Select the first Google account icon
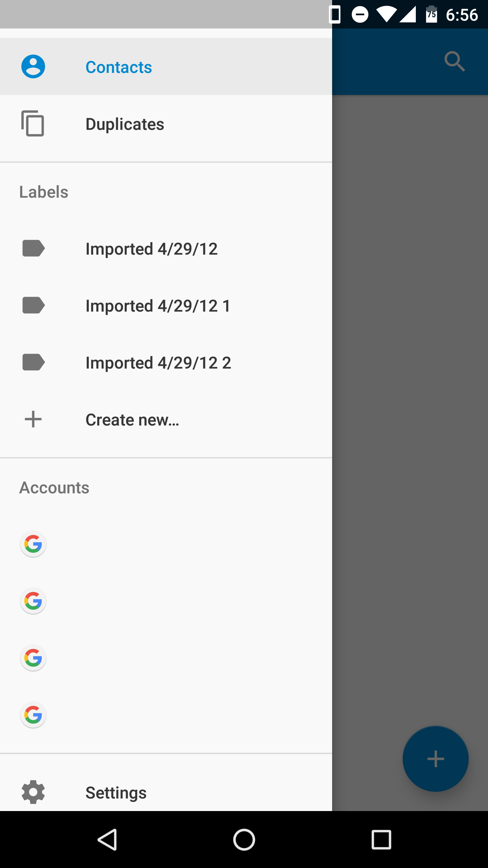 pyautogui.click(x=33, y=544)
